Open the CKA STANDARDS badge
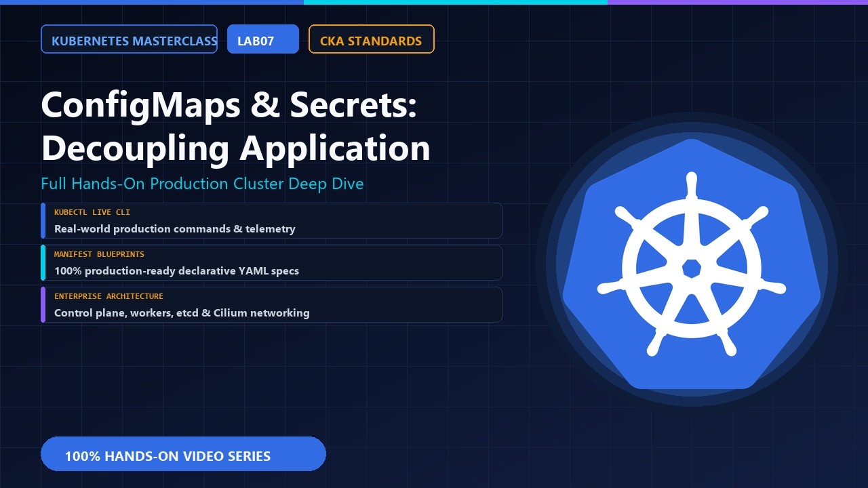This screenshot has width=868, height=488. tap(371, 39)
